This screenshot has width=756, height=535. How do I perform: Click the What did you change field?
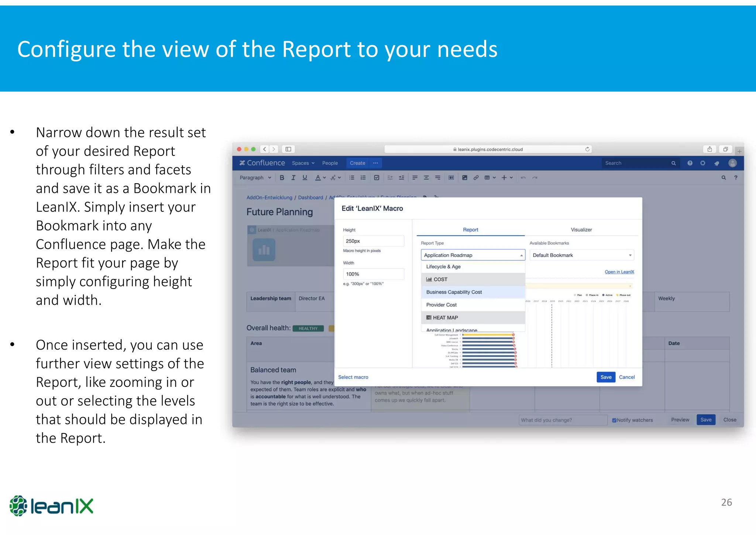563,420
